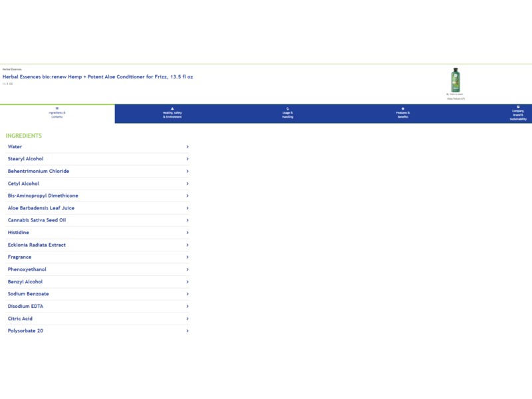The image size is (532, 399).
Task: Click the Sodium Benzoate arrow icon
Action: [188, 294]
